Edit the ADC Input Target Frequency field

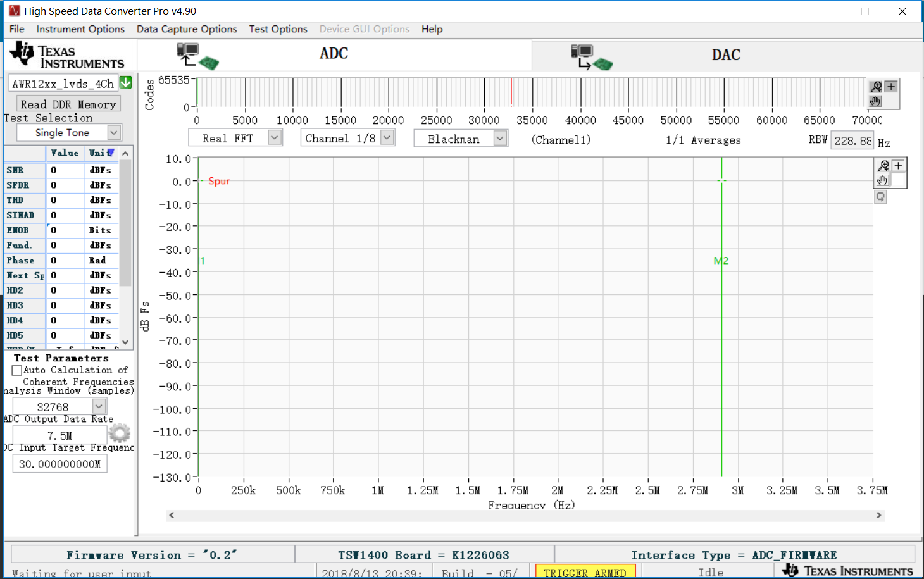point(59,463)
